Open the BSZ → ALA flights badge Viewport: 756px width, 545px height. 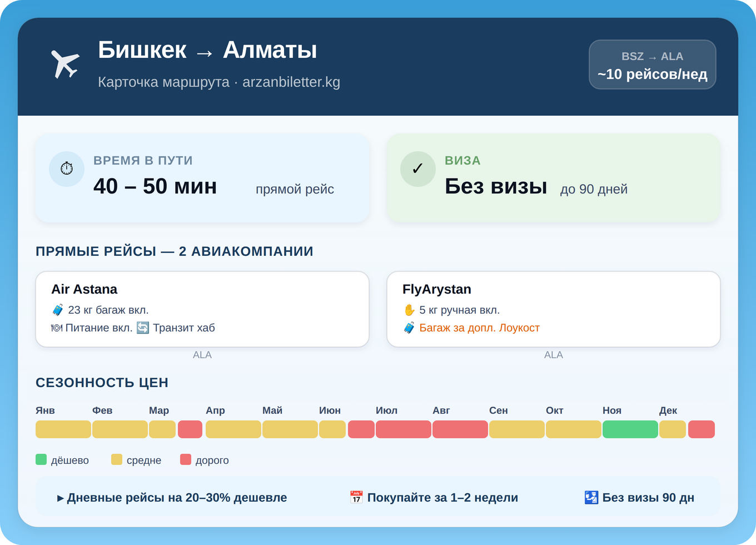click(x=653, y=65)
